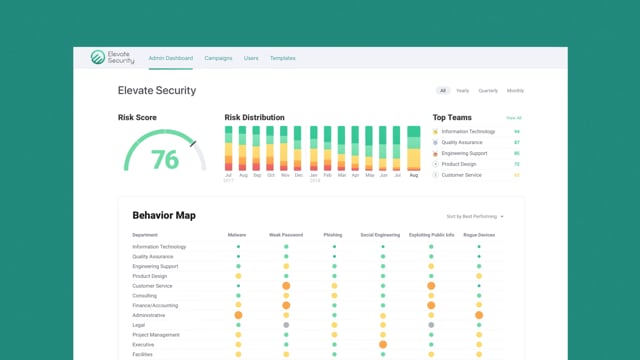Click Consulting Phishing yellow dot

[334, 296]
